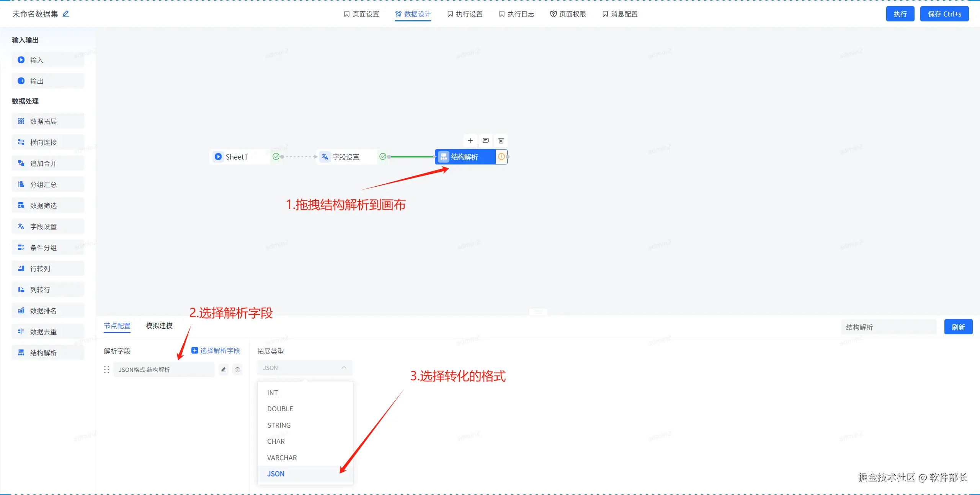Choose VARCHAR from the type list
The width and height of the screenshot is (980, 495).
click(x=282, y=458)
